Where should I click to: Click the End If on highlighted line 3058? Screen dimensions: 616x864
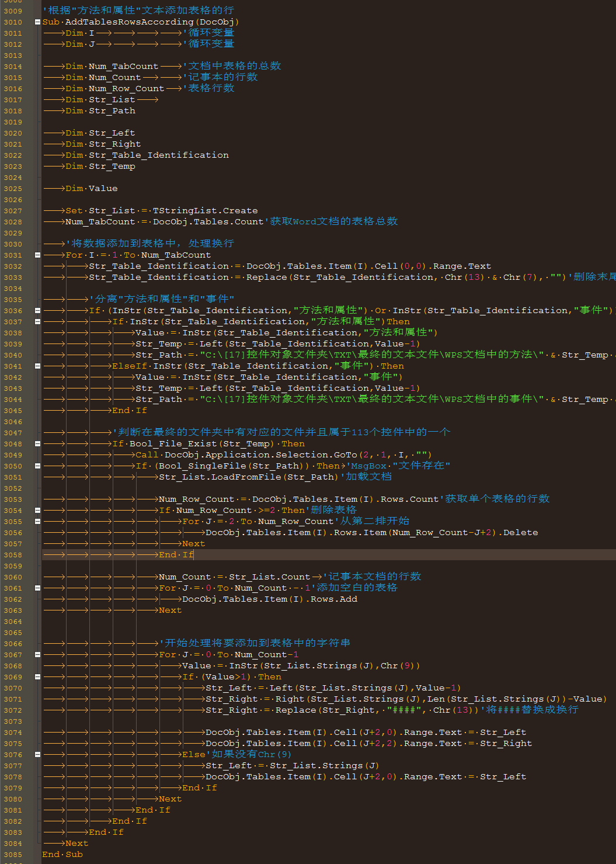coord(176,555)
